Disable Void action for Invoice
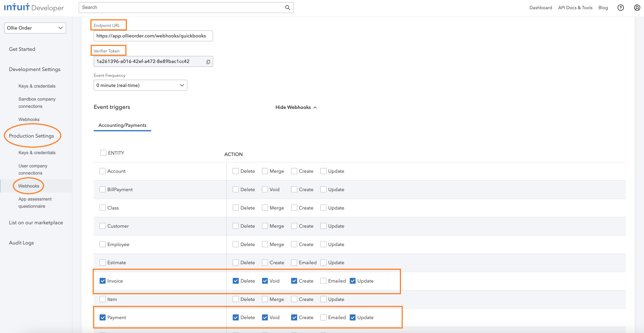The width and height of the screenshot is (644, 333). (265, 281)
